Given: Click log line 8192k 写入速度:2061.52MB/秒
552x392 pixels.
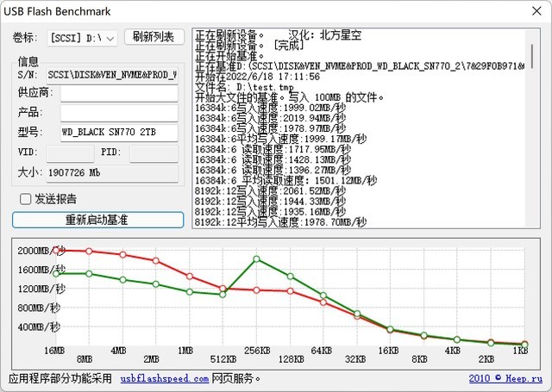Looking at the screenshot, I should (270, 191).
